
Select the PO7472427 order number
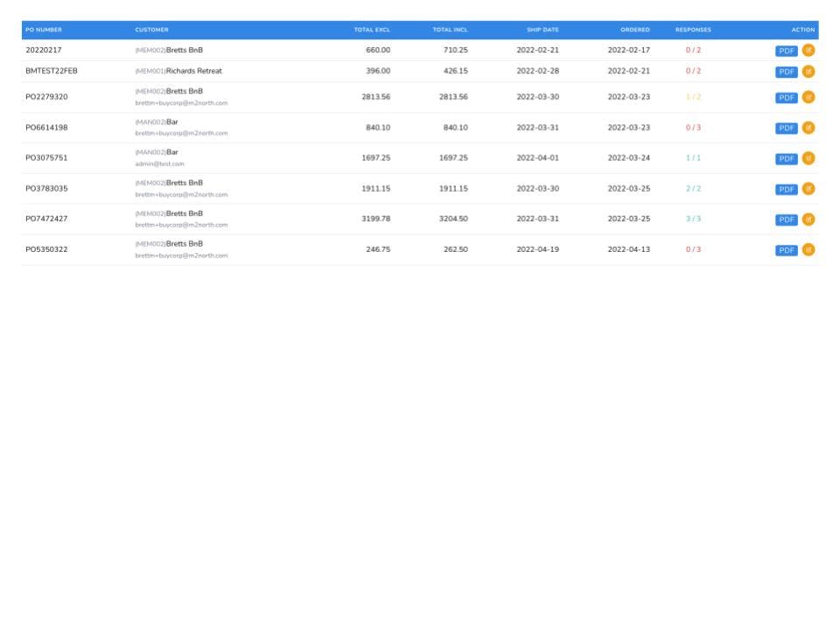point(46,219)
